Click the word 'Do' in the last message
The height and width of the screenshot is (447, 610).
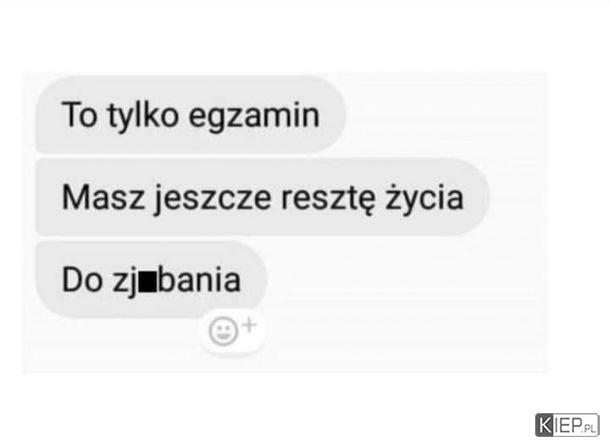(82, 280)
